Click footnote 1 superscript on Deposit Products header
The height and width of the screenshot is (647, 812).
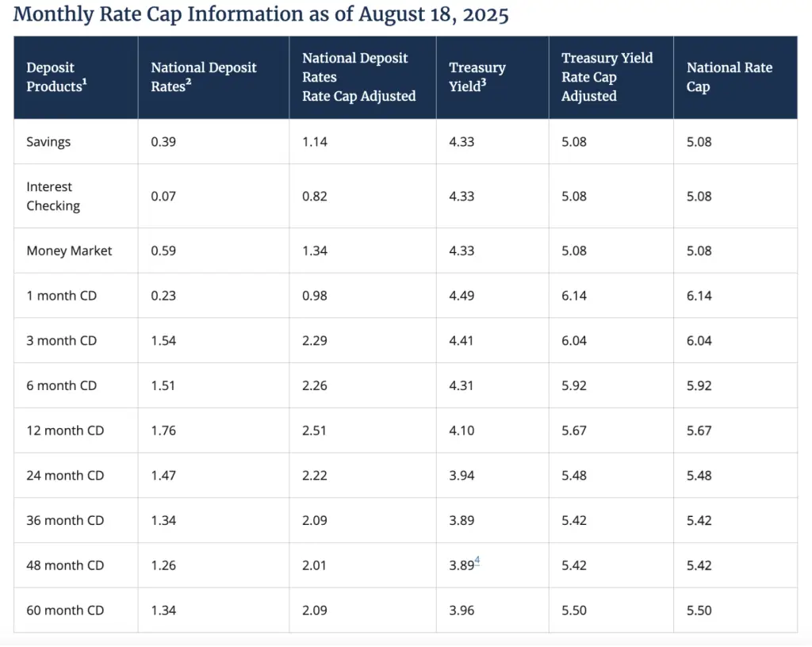point(84,82)
